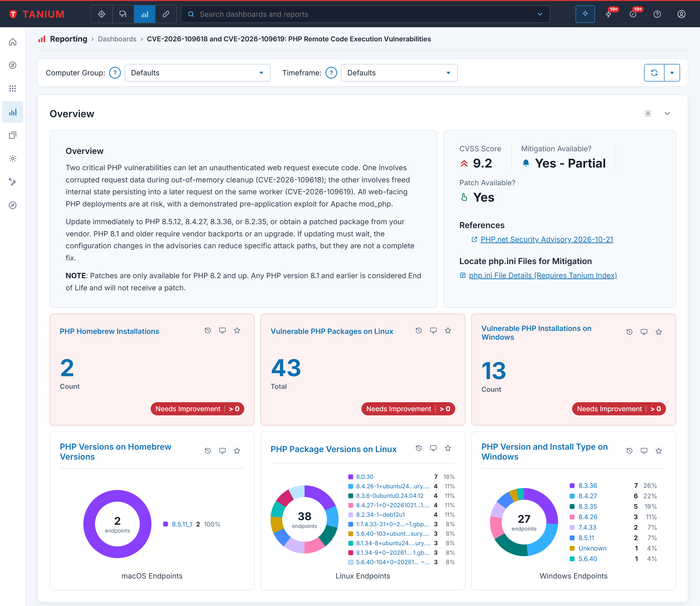This screenshot has width=700, height=606.
Task: Click the dashboard refresh button
Action: (x=654, y=73)
